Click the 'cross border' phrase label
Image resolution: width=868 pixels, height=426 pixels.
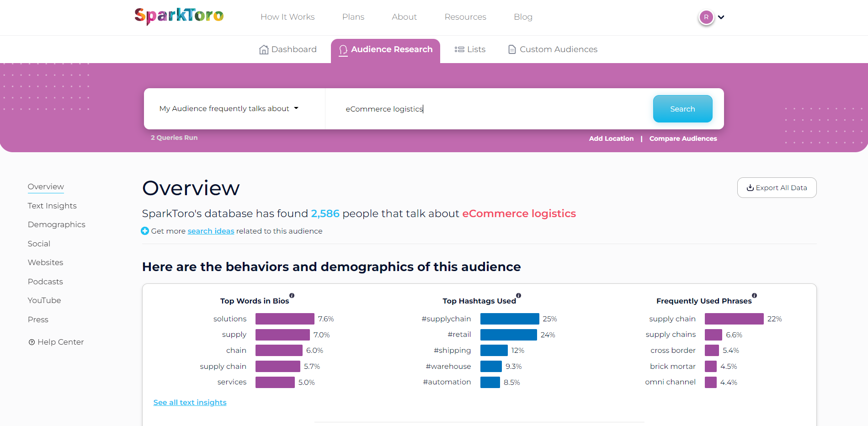point(673,351)
